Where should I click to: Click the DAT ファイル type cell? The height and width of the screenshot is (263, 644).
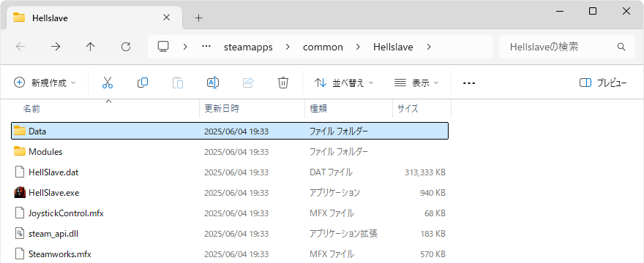pyautogui.click(x=331, y=172)
